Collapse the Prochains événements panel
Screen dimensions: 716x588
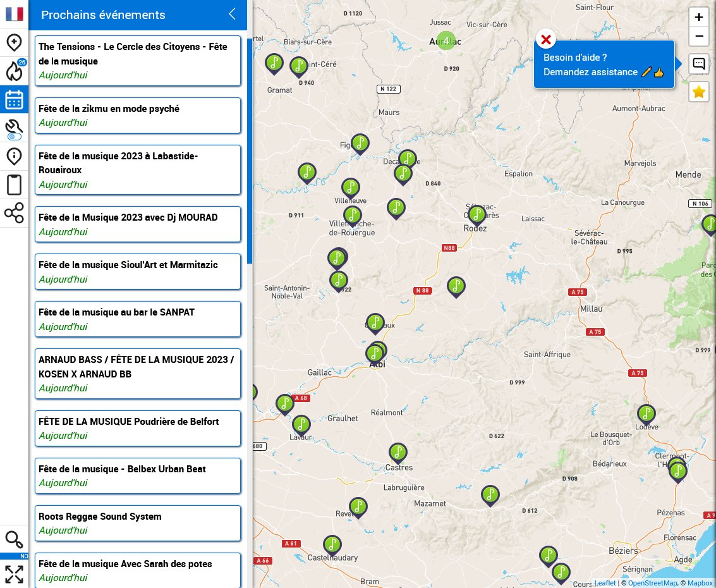232,14
